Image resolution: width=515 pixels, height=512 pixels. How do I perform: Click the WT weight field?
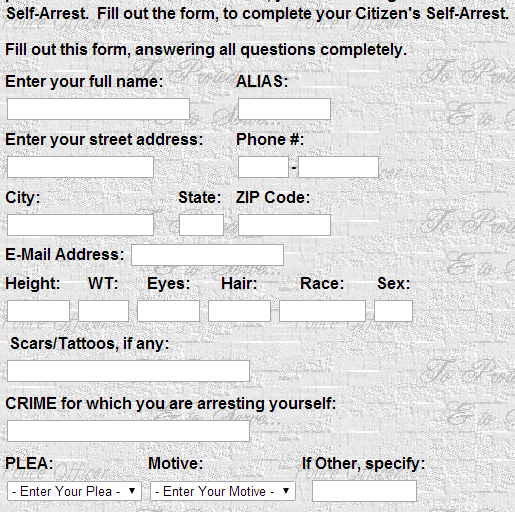(x=103, y=311)
